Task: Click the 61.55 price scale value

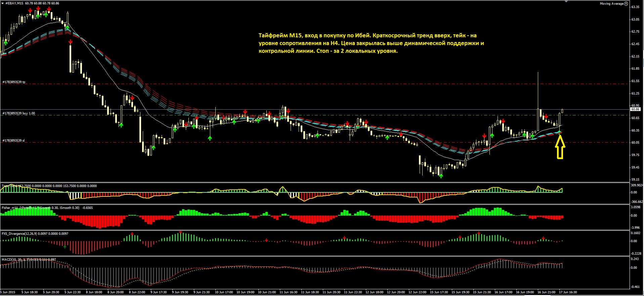Action: 635,81
